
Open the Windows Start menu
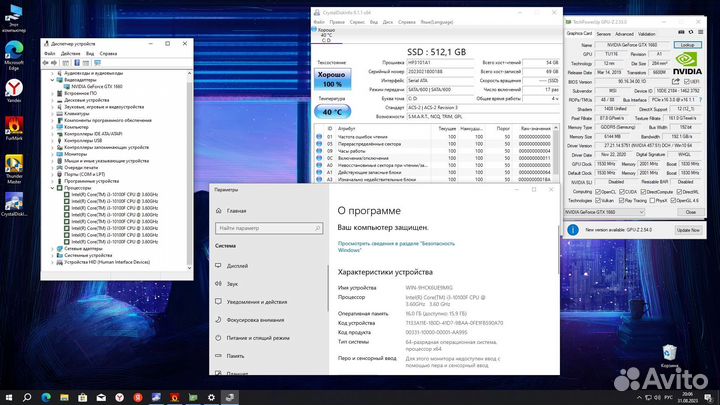pyautogui.click(x=9, y=397)
